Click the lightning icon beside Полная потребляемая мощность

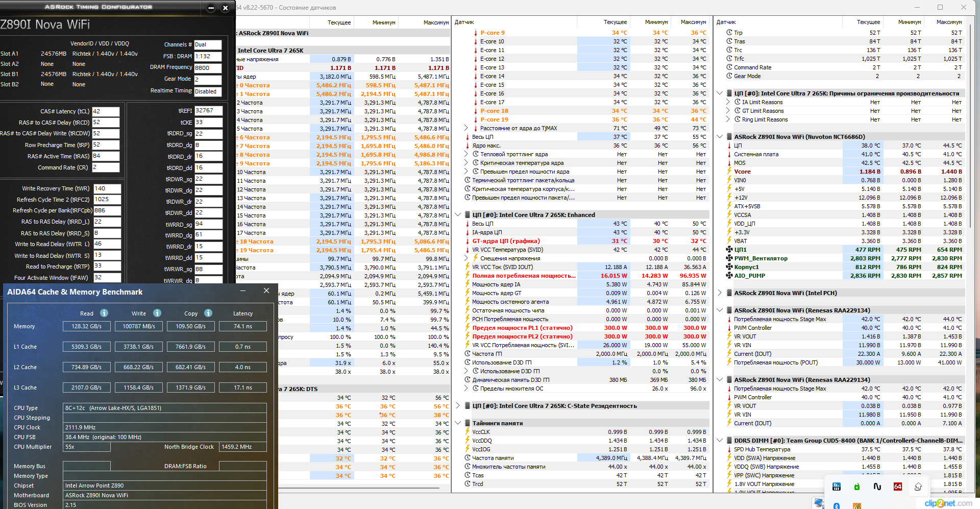click(x=468, y=276)
